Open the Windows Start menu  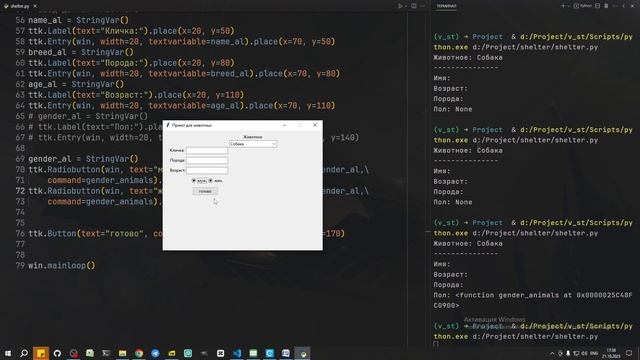point(8,353)
